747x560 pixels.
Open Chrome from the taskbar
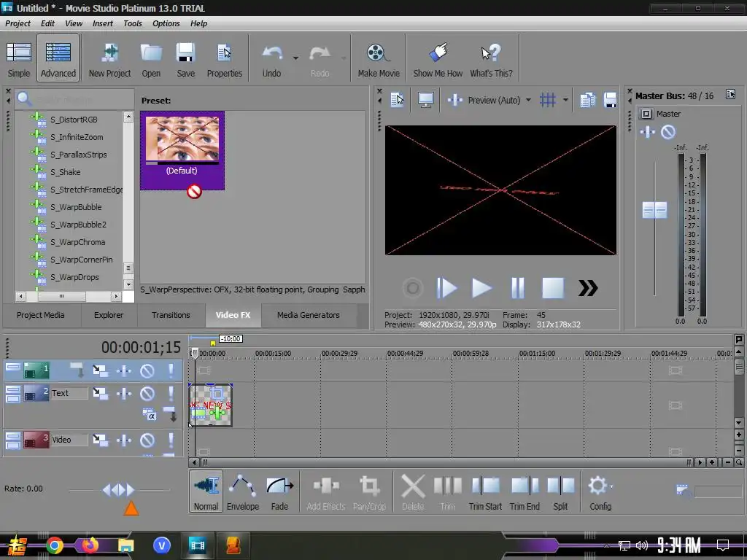tap(55, 545)
